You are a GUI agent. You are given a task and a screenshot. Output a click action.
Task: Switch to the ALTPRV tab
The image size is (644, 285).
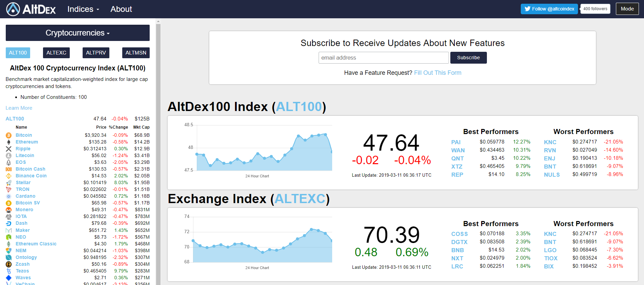click(x=96, y=53)
